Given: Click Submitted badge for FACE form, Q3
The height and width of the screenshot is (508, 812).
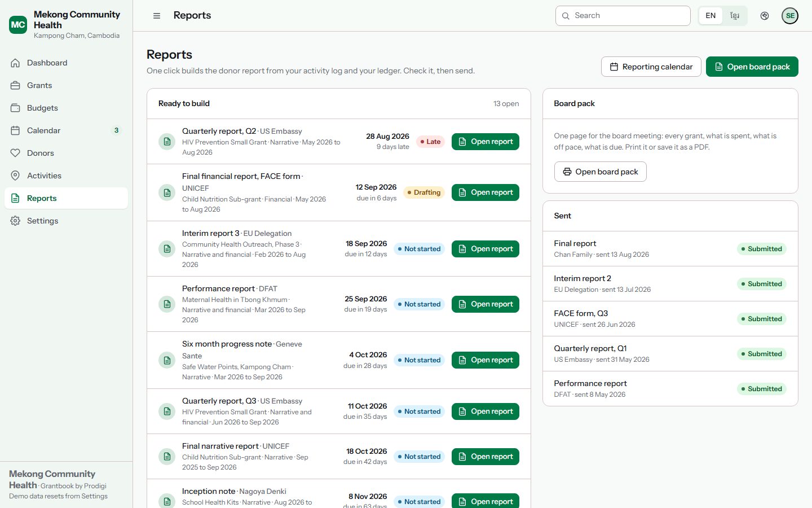Looking at the screenshot, I should [x=762, y=319].
